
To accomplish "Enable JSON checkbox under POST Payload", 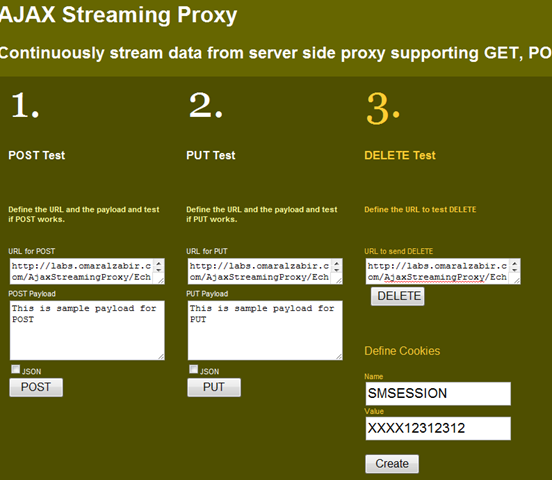I will (15, 369).
